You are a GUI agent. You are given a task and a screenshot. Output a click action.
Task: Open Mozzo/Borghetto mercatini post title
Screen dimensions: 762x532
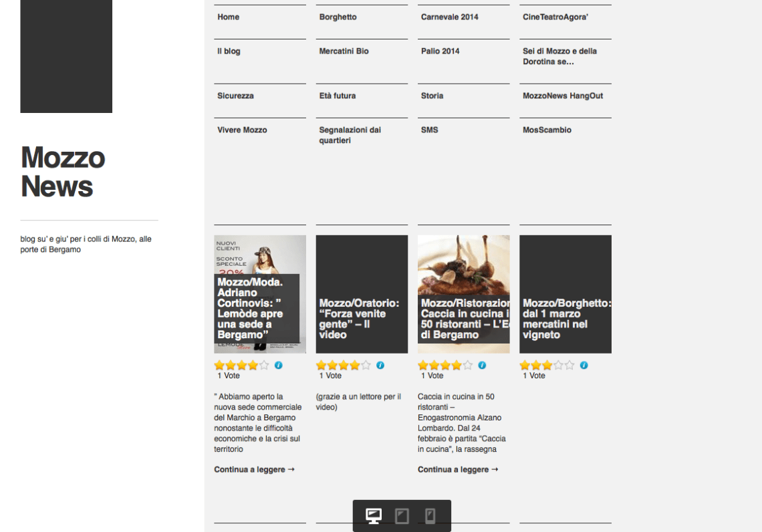[x=566, y=319]
